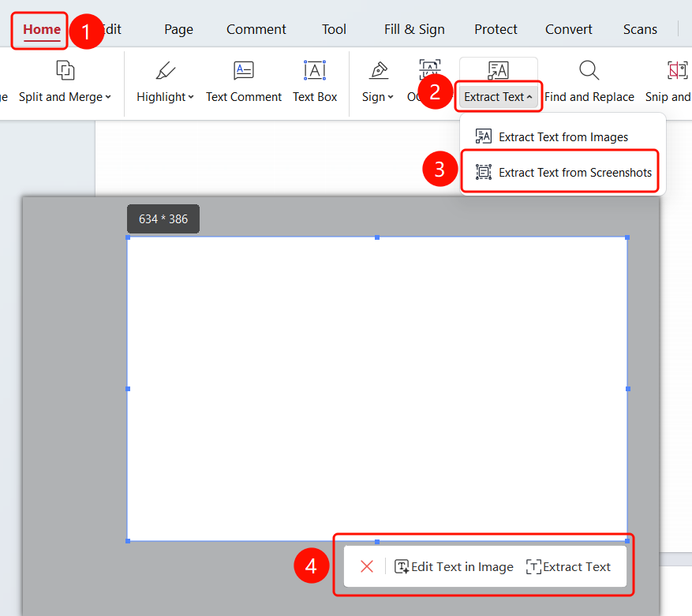Click the Split and Merge icon

tap(65, 71)
